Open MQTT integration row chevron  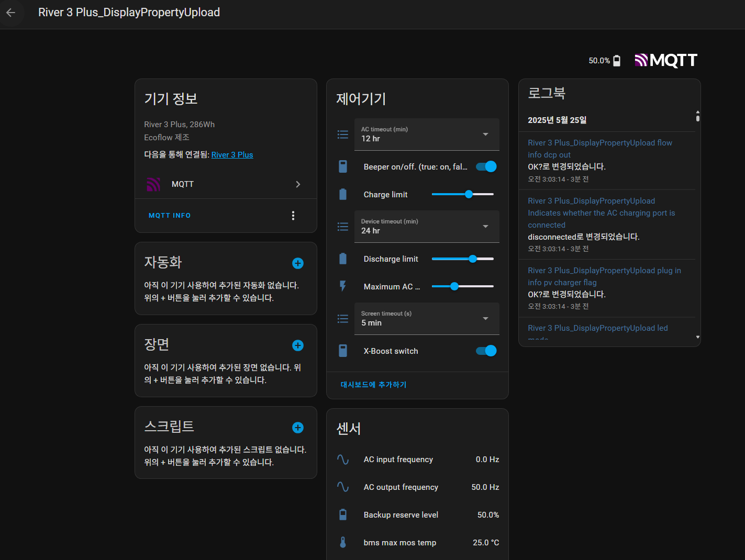point(298,184)
